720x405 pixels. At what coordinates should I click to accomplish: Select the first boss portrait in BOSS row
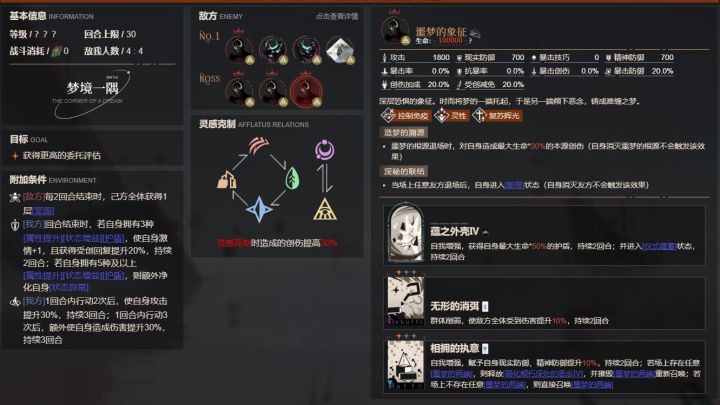(239, 91)
